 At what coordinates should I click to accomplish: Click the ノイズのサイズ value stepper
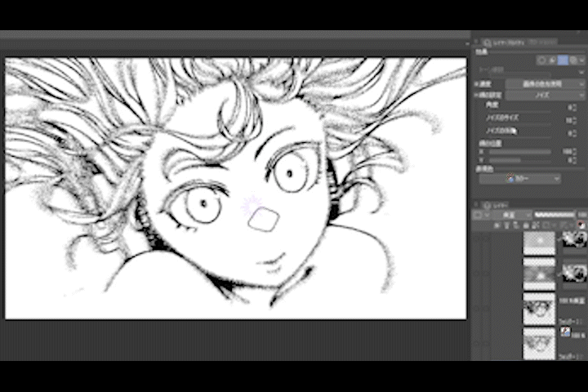click(x=573, y=120)
